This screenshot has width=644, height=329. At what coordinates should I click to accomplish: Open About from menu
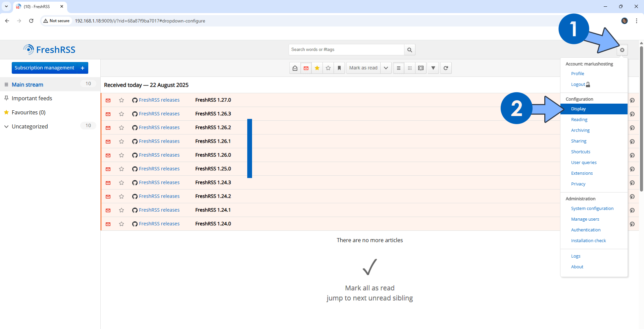coord(577,267)
